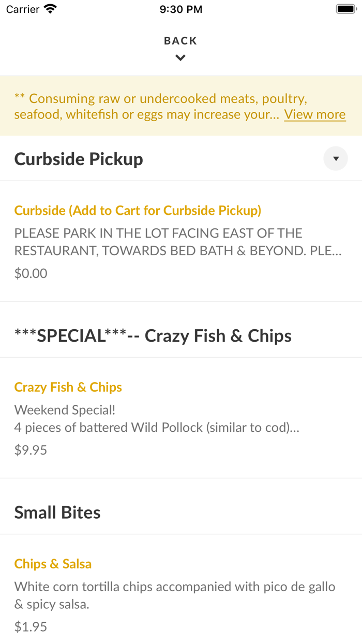Viewport: 362px width, 644px height.
Task: Go back using the BACK button
Action: pyautogui.click(x=180, y=40)
